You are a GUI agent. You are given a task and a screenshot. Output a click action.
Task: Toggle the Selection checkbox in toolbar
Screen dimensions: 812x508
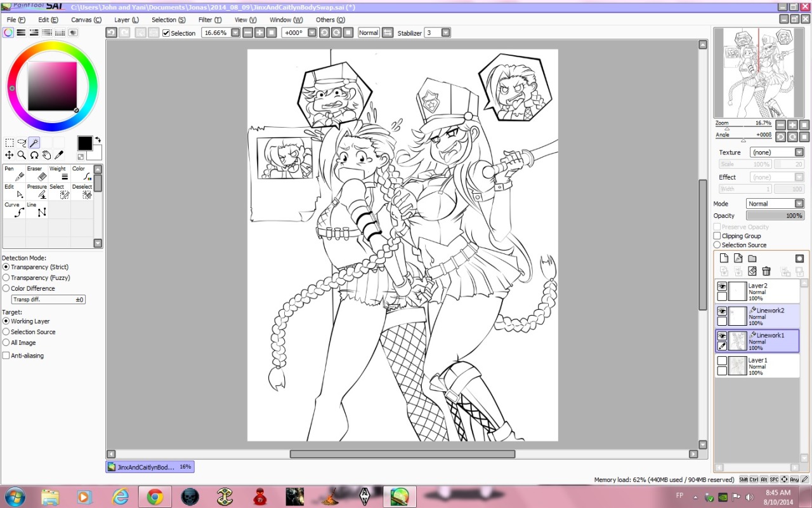[166, 33]
